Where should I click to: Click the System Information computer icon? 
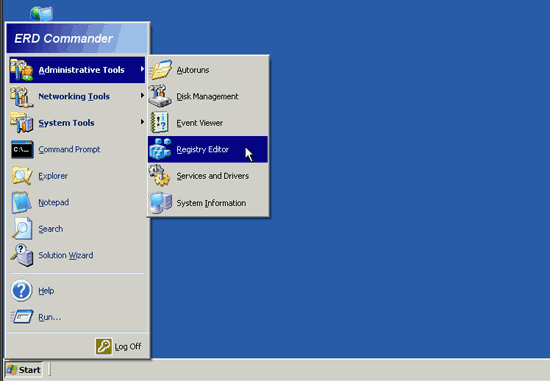[160, 203]
